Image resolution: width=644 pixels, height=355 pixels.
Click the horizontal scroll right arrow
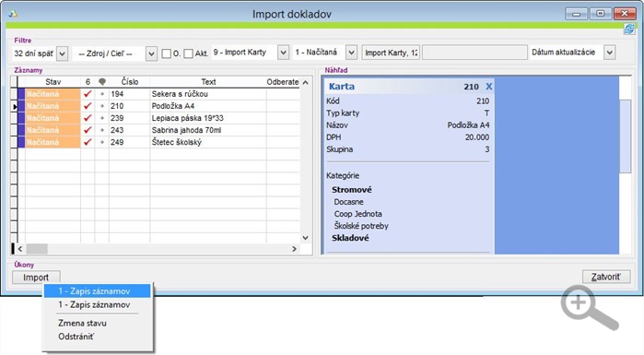(x=294, y=249)
